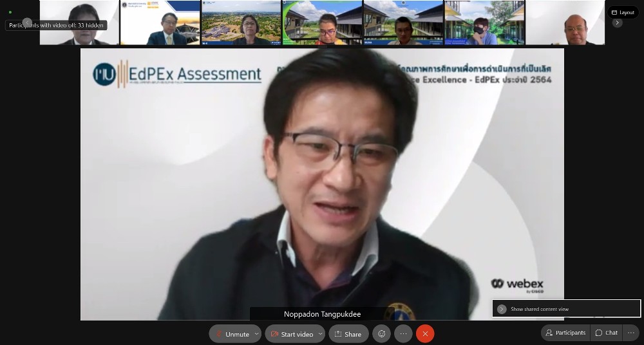
Task: Leave meeting with the red X button
Action: point(425,334)
